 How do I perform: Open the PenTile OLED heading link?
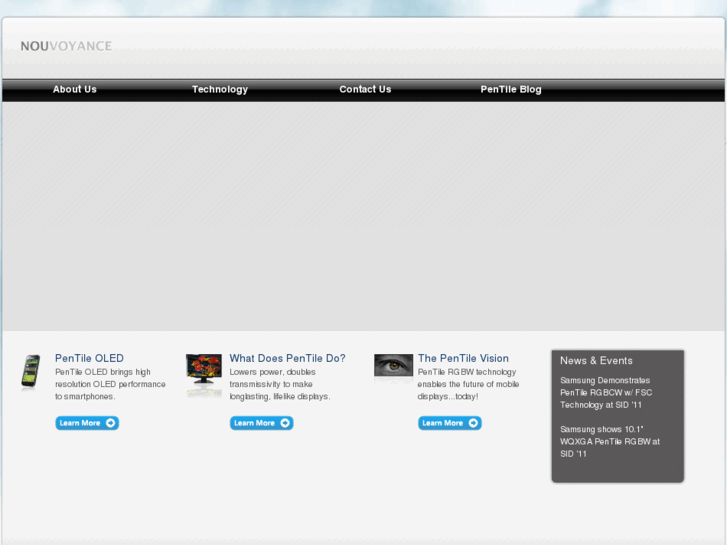[x=89, y=358]
